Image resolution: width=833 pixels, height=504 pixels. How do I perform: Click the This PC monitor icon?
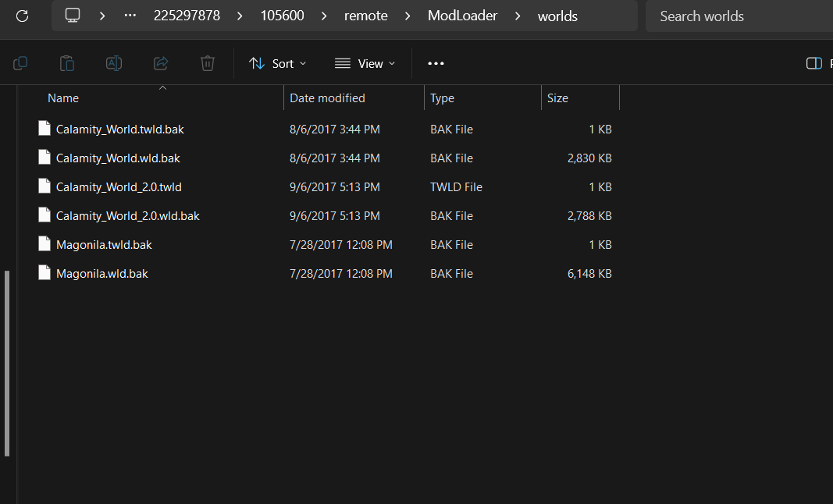(73, 16)
